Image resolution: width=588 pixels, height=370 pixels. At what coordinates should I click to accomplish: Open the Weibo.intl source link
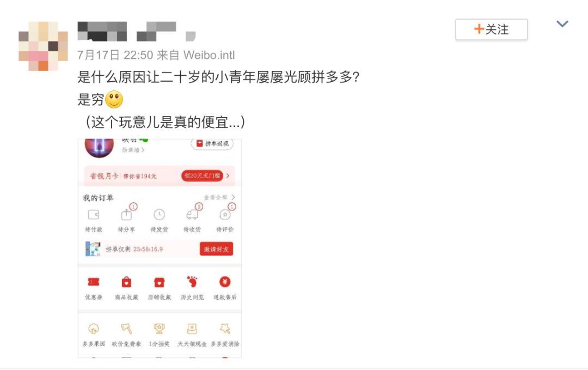(x=209, y=55)
